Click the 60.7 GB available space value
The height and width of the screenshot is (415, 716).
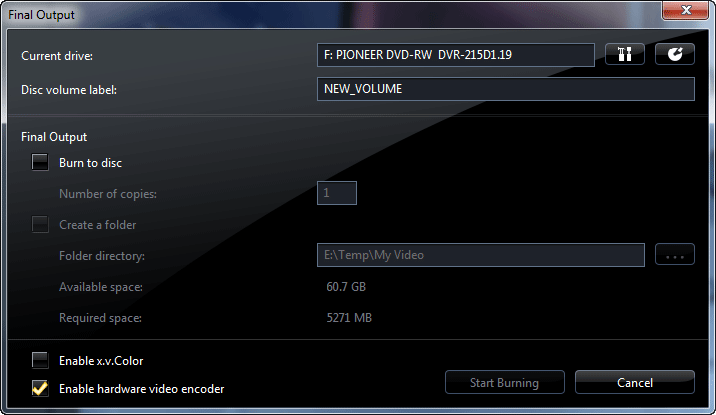346,287
